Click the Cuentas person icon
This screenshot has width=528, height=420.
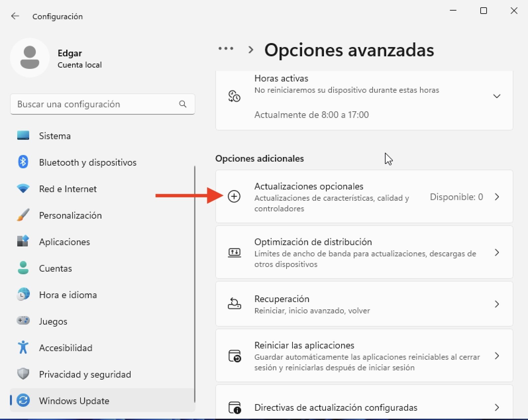click(23, 268)
